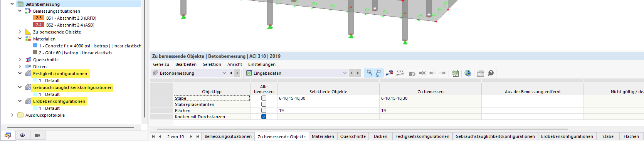Switch to the Dicken tab

[x=380, y=136]
